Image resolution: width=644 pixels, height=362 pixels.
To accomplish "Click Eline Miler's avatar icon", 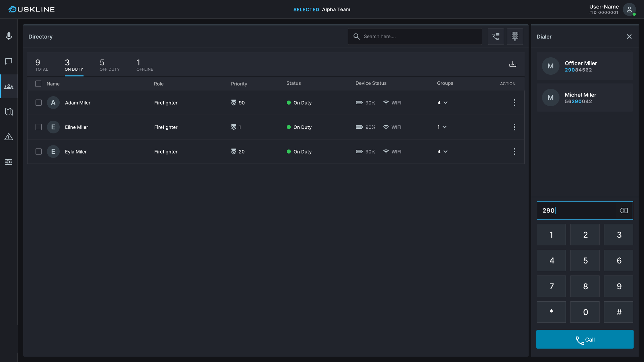I will pos(53,127).
